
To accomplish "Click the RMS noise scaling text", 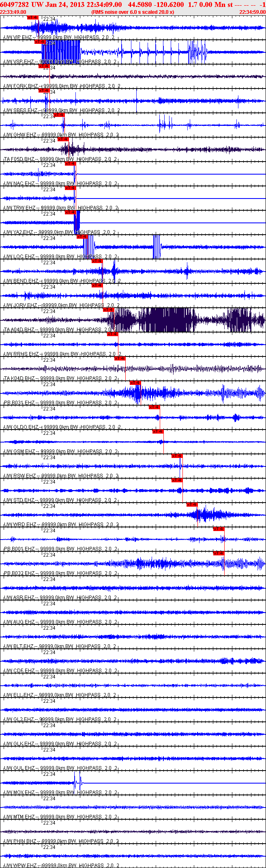I will (133, 12).
